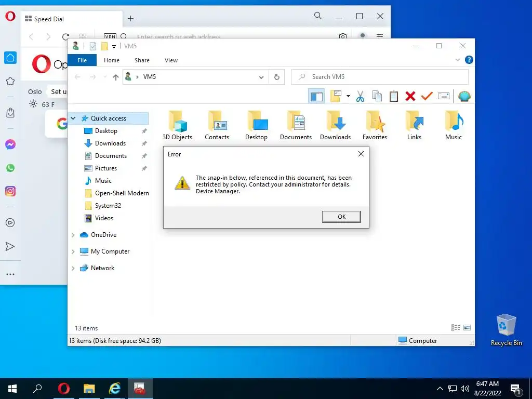
Task: Open the File tab in Explorer
Action: [82, 60]
